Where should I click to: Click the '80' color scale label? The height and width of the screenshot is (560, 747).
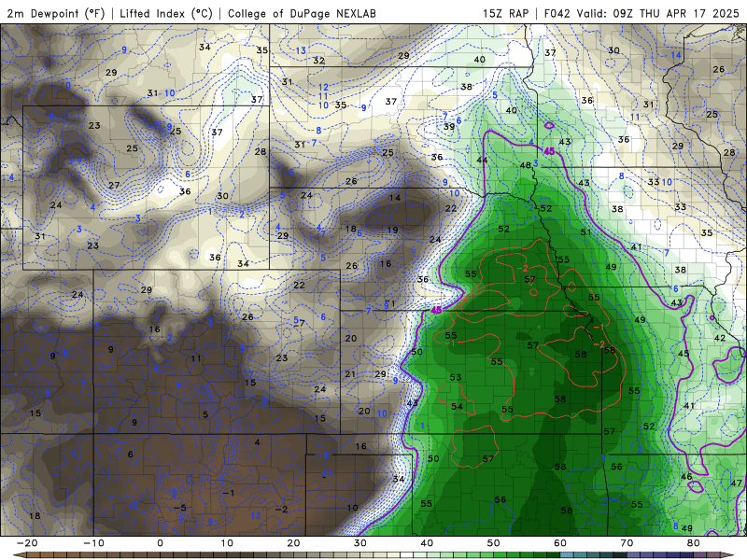(x=694, y=543)
